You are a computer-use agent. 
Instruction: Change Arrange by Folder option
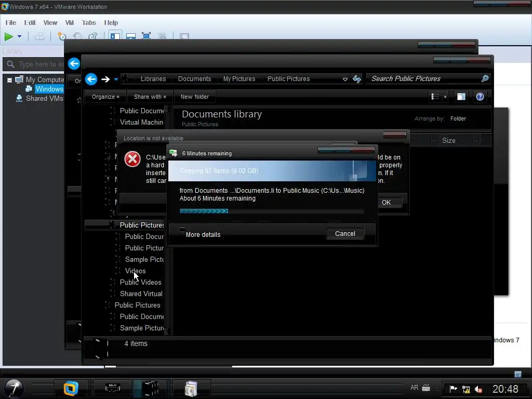(x=458, y=118)
